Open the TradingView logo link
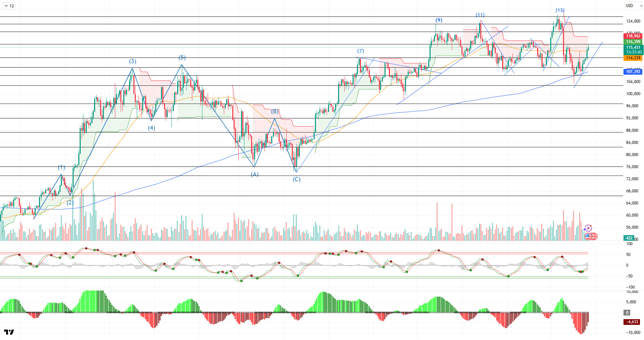This screenshot has width=644, height=340. [x=9, y=332]
